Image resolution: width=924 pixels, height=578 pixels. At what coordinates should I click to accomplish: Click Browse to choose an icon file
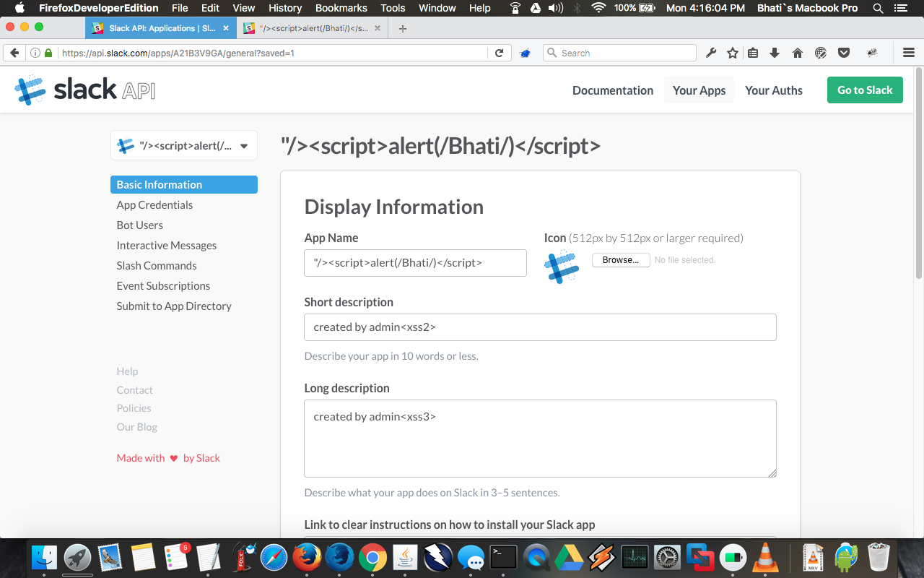click(x=621, y=260)
